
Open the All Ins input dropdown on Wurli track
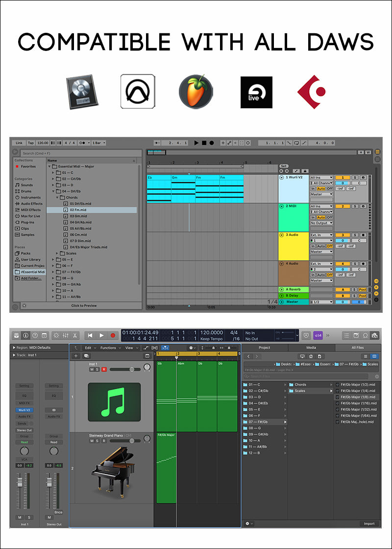[x=321, y=177]
